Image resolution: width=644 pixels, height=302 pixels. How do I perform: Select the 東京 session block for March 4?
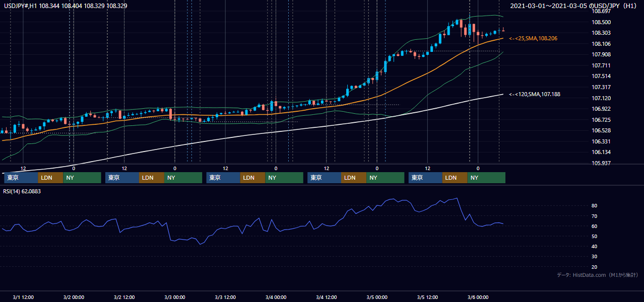325,178
